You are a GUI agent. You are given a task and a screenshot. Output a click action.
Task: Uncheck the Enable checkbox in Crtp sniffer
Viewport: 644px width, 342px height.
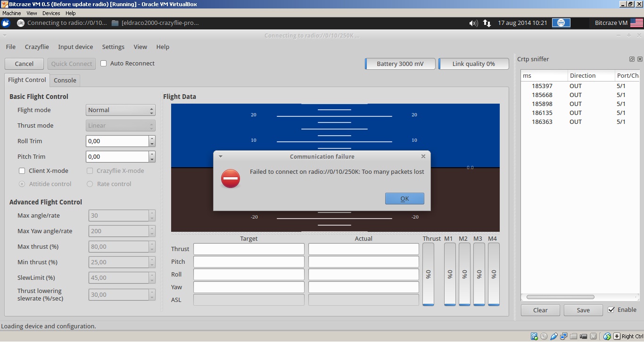(611, 310)
